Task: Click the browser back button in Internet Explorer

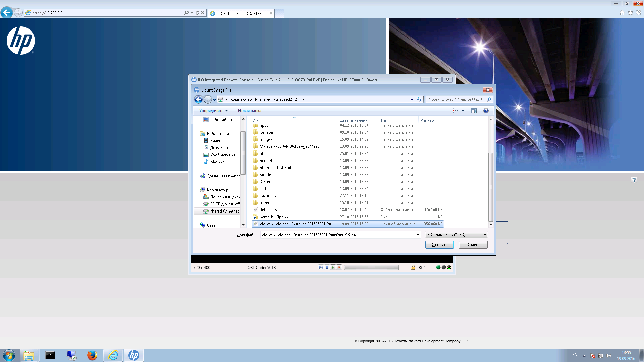Action: tap(7, 13)
